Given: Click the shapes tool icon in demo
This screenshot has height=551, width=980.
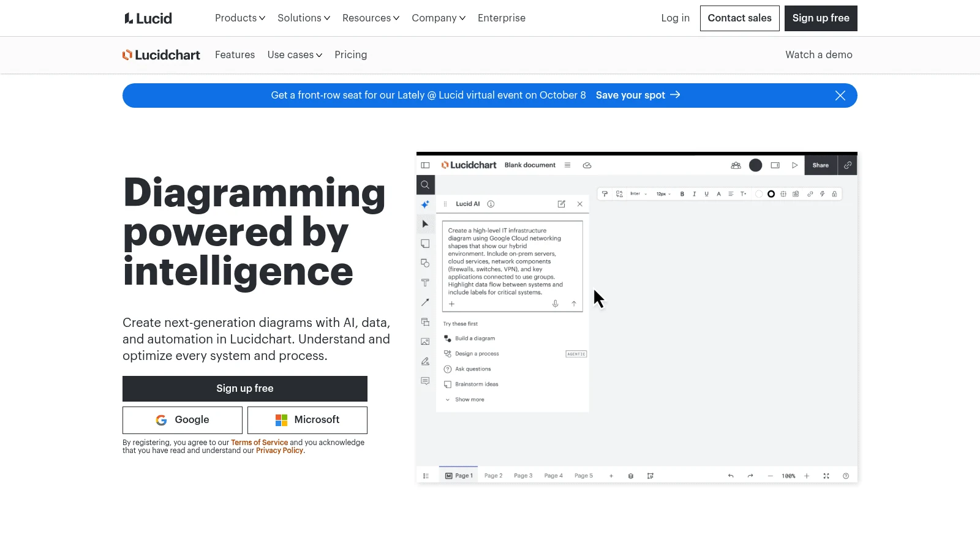Looking at the screenshot, I should coord(425,263).
